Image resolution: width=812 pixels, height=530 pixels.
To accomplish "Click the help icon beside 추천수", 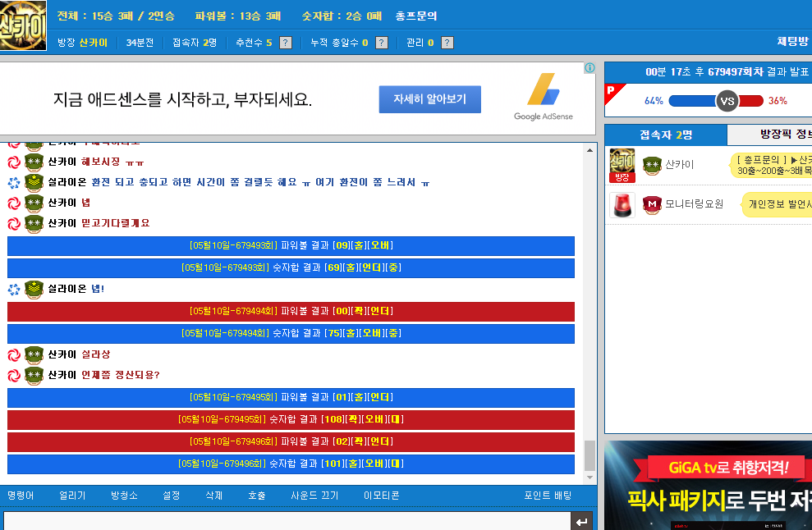I will pos(286,43).
